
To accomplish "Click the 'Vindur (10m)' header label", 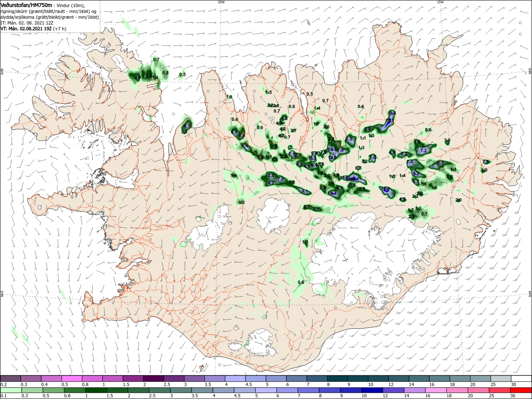I will [70, 5].
